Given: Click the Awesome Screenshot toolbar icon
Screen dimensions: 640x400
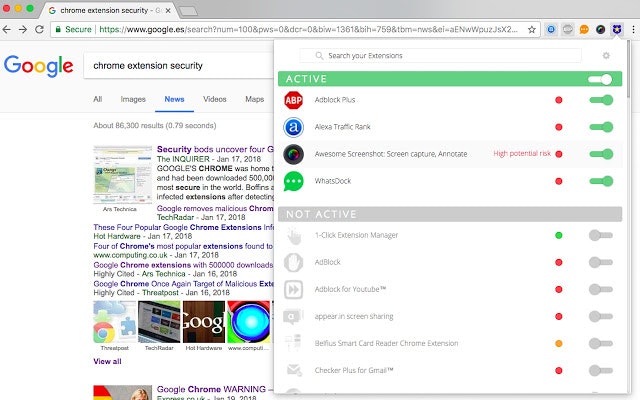Looking at the screenshot, I should (600, 29).
